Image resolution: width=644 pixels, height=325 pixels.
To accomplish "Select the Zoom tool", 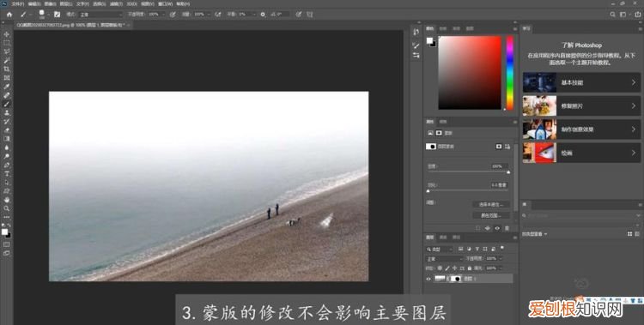I will tap(7, 208).
